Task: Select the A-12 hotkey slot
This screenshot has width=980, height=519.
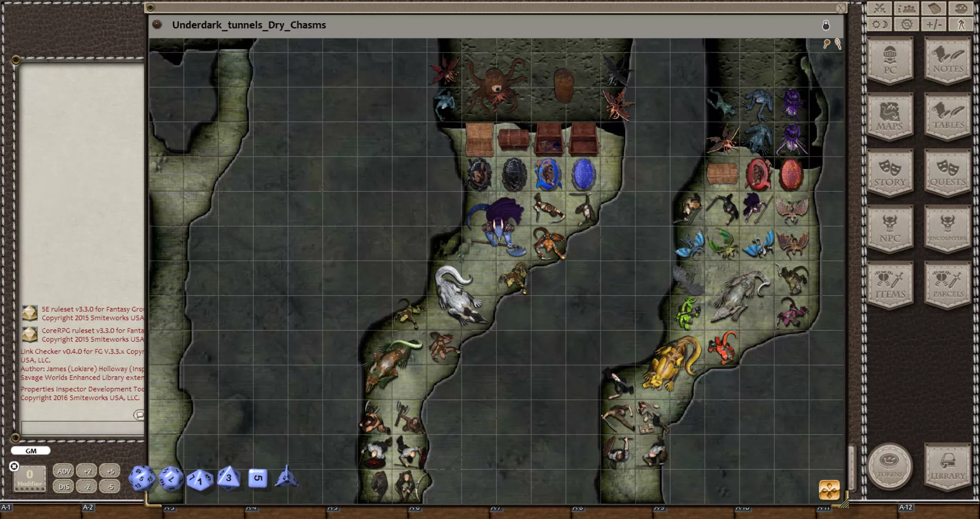Action: 905,507
